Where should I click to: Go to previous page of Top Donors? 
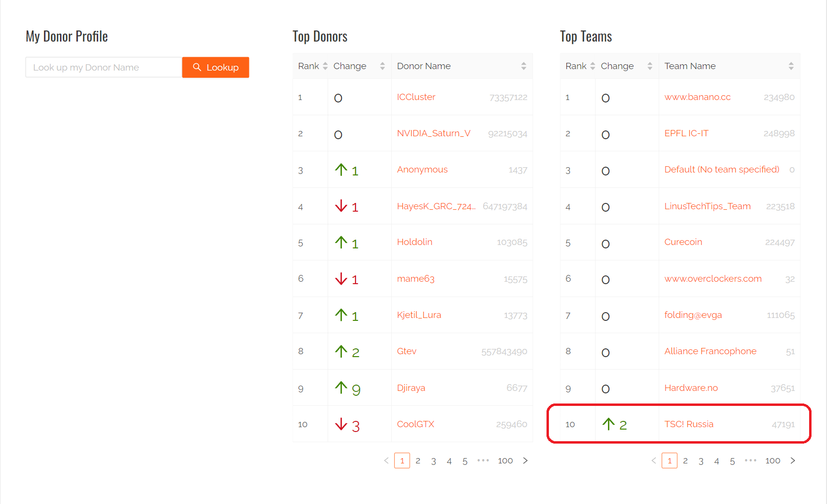tap(386, 461)
